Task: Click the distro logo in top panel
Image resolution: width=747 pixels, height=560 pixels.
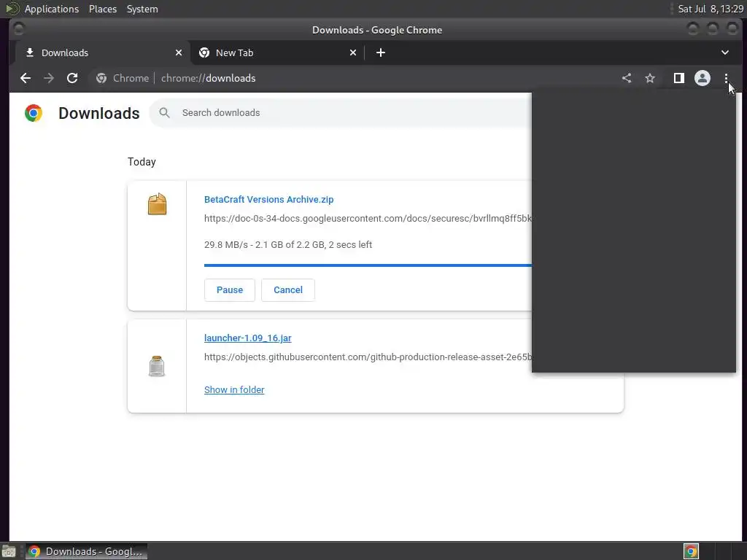Action: (x=12, y=9)
